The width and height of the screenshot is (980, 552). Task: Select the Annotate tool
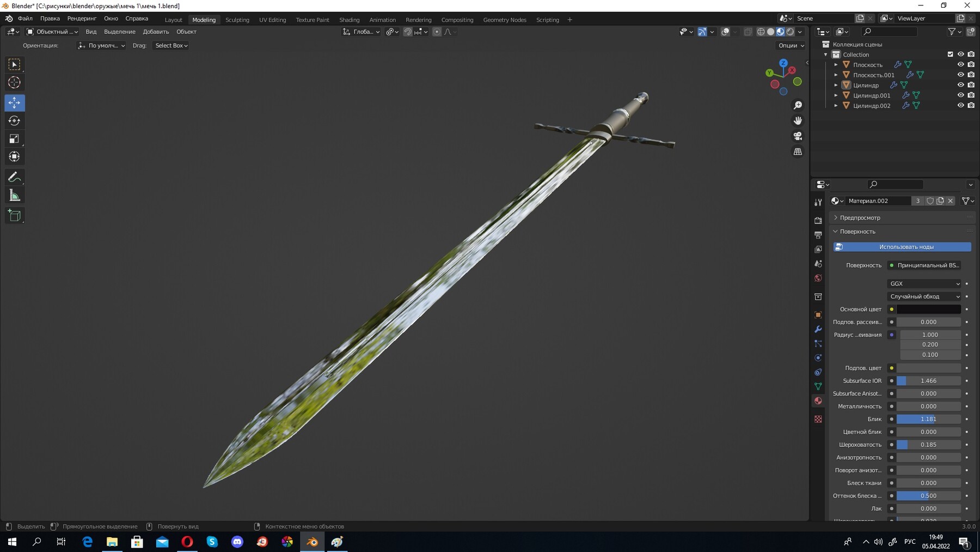[x=15, y=177]
